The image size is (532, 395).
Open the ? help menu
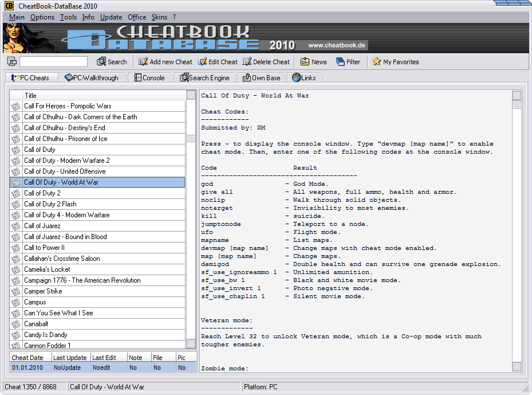click(175, 17)
